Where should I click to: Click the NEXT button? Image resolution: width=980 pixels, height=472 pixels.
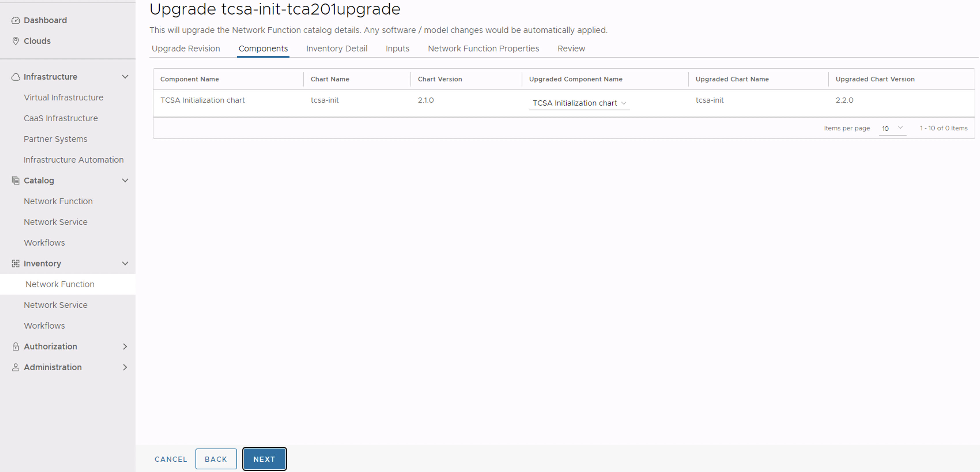click(x=264, y=459)
